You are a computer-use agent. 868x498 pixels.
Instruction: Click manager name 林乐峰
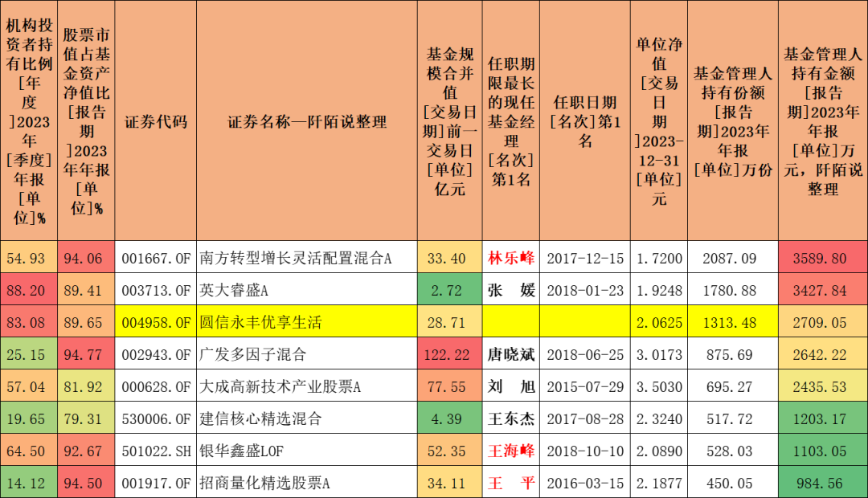coord(511,258)
